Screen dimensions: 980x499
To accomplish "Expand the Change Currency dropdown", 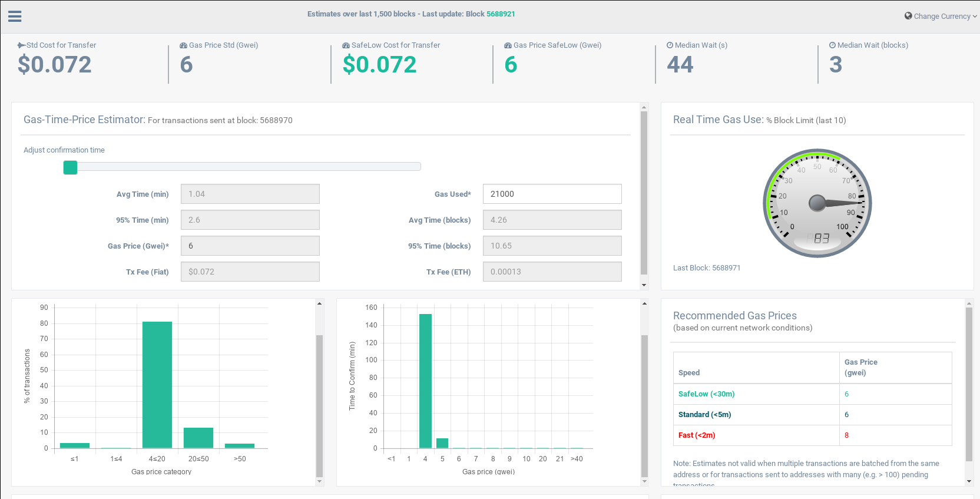I will [941, 16].
